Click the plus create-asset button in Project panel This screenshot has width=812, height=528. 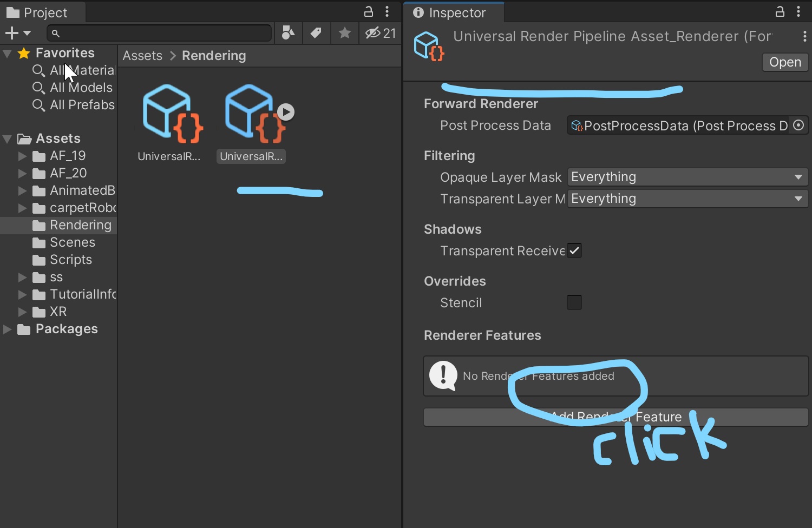point(11,33)
